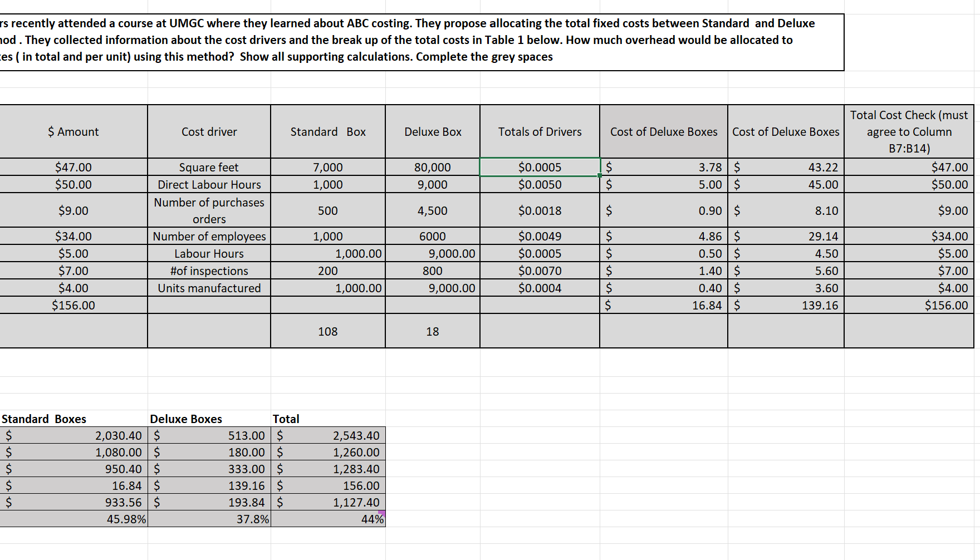
Task: Select the 37.8% percentage cell
Action: [x=210, y=518]
